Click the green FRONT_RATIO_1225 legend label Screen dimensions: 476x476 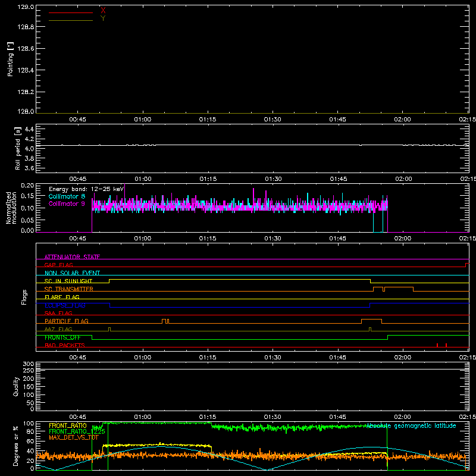click(x=77, y=431)
